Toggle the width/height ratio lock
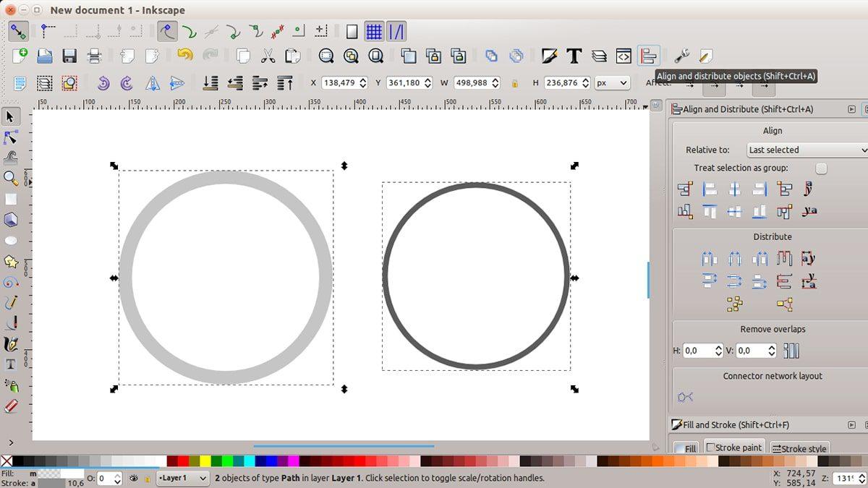The width and height of the screenshot is (868, 488). 516,82
